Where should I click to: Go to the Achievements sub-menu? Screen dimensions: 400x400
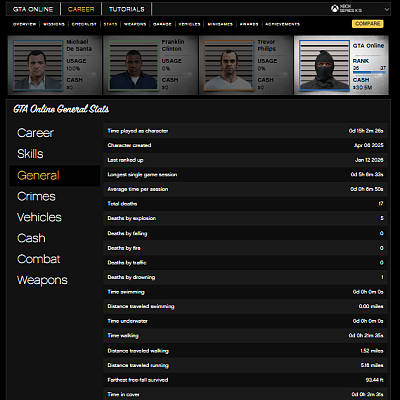[282, 24]
